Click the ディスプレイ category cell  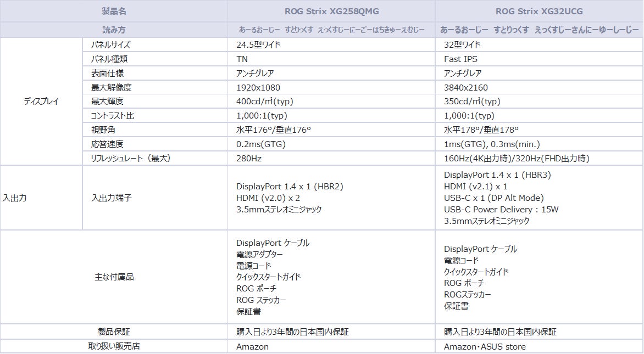(x=41, y=102)
